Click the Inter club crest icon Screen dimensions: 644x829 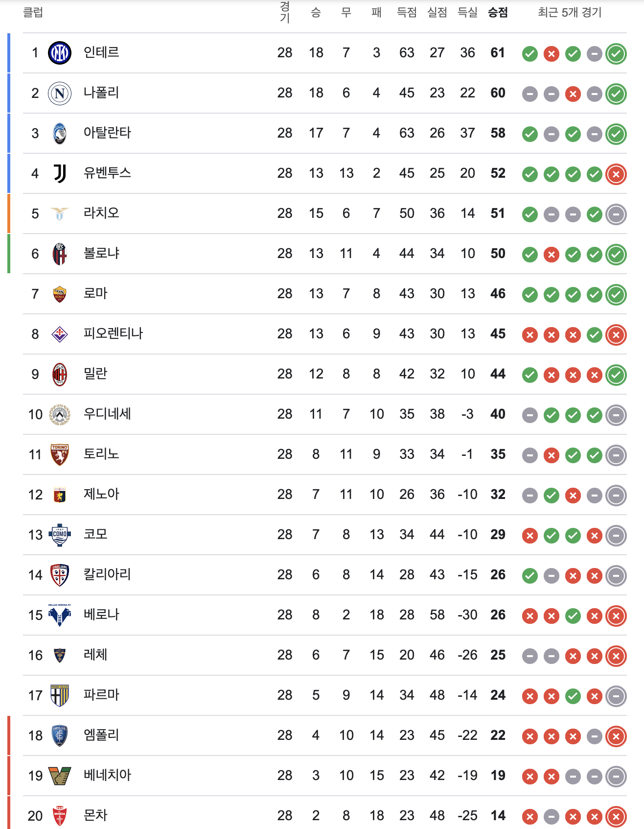point(60,53)
